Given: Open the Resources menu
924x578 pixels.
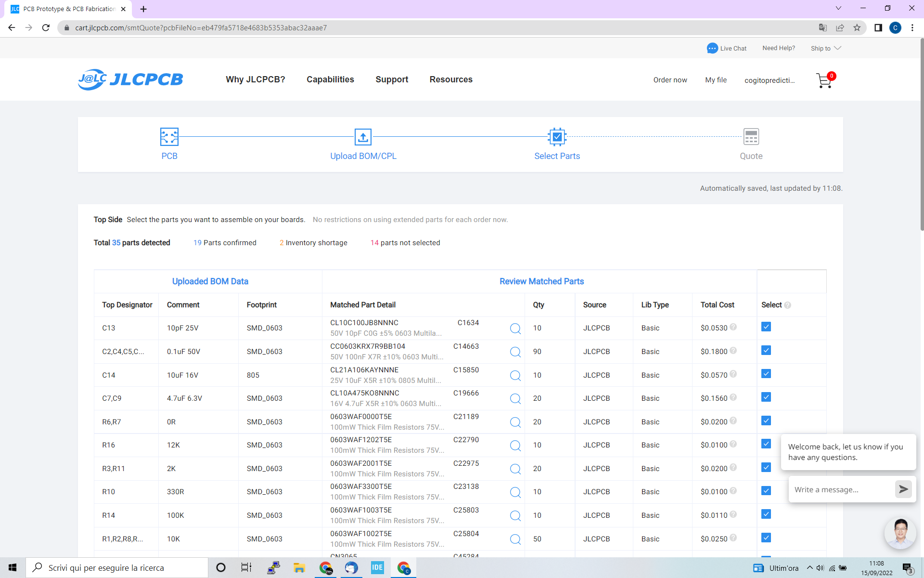Looking at the screenshot, I should pos(451,79).
